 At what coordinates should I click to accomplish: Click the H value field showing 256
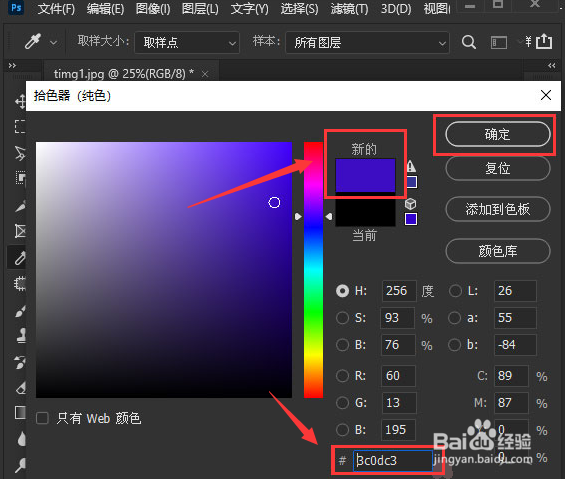[x=399, y=291]
